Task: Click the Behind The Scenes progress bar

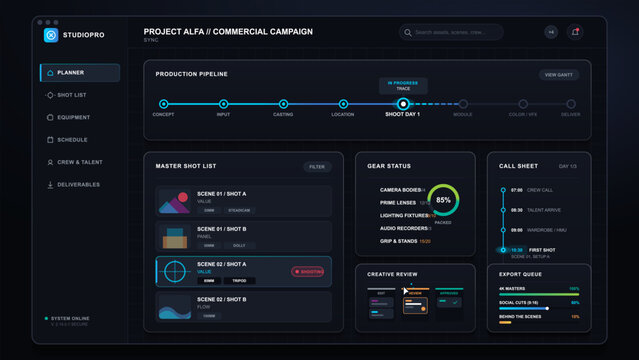Action: point(539,322)
